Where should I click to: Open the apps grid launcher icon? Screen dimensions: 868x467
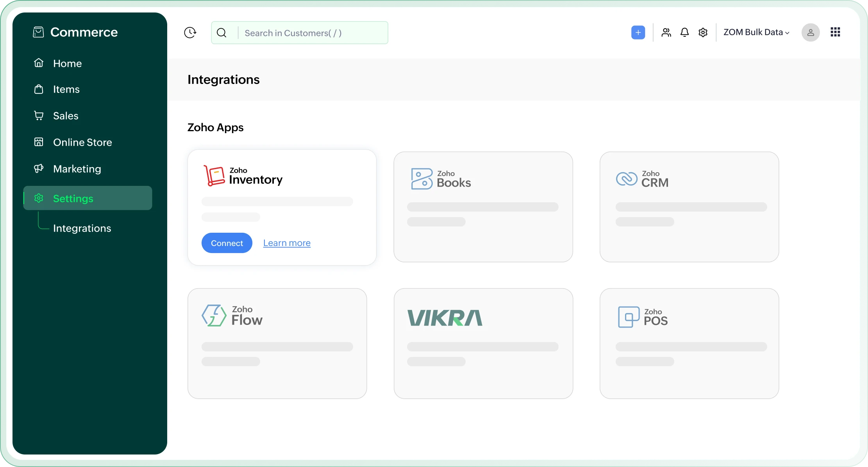tap(835, 32)
